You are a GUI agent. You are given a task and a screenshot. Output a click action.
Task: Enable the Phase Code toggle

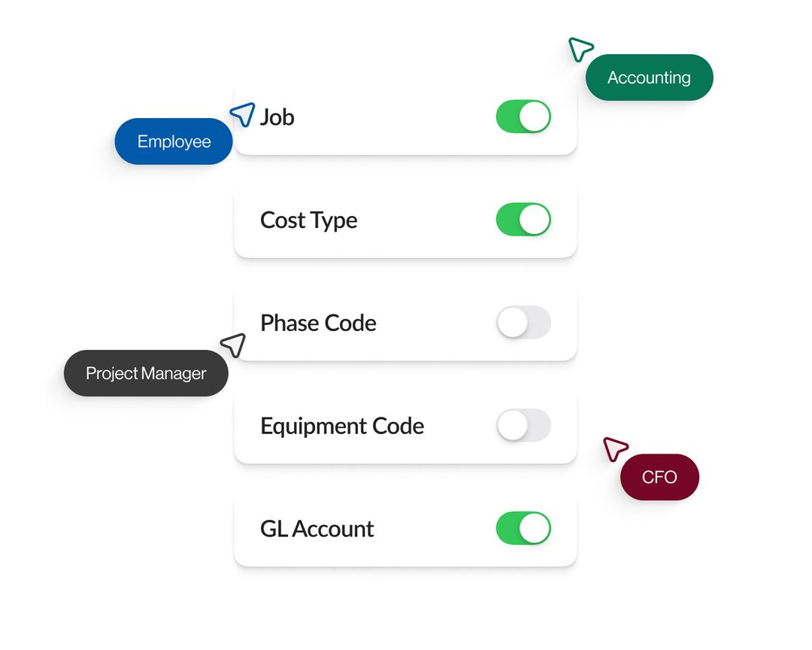(x=523, y=322)
